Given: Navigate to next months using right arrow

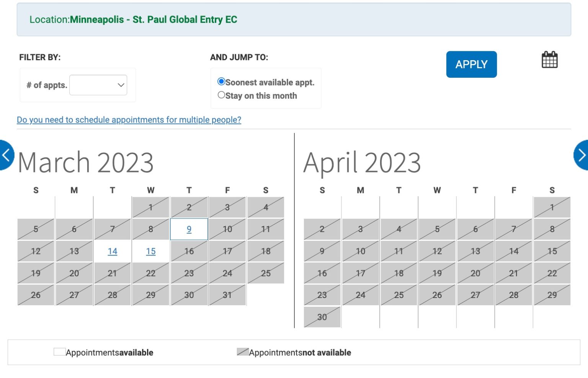Looking at the screenshot, I should click(x=582, y=155).
